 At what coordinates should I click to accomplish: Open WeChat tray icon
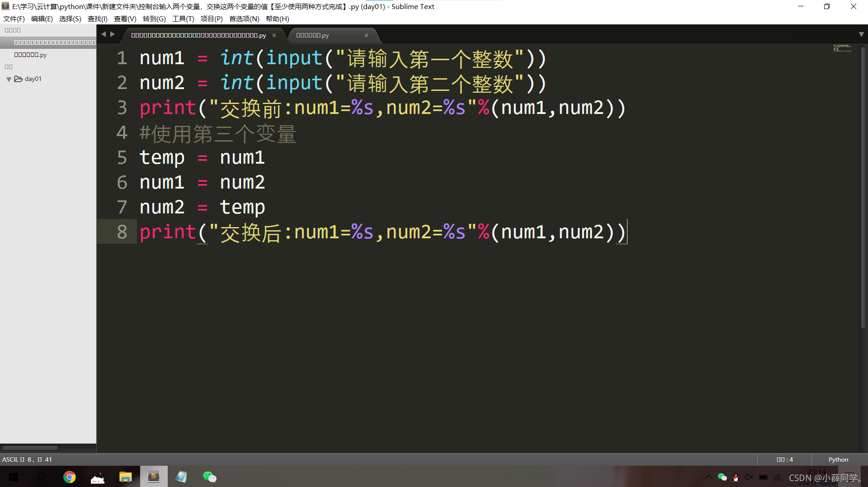click(722, 477)
